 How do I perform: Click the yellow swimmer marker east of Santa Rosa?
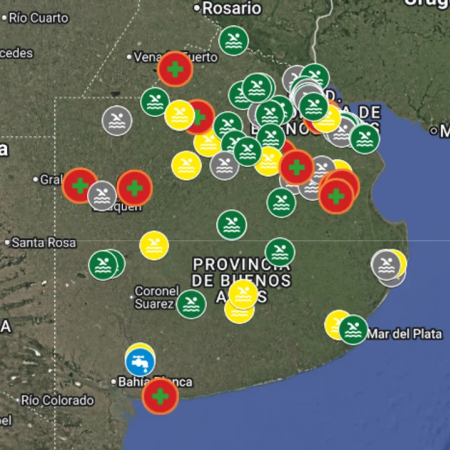(154, 245)
